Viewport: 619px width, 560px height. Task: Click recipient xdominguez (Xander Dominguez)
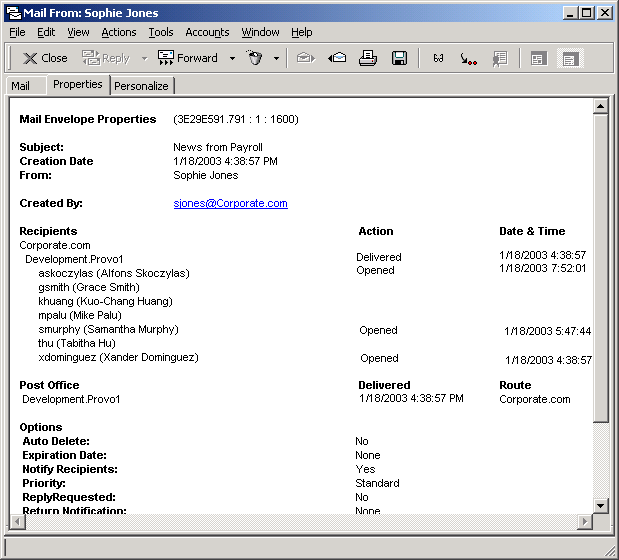click(x=118, y=358)
